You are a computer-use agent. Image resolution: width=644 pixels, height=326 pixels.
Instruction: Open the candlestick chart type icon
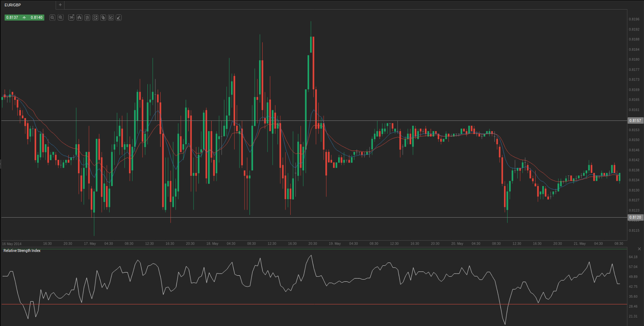click(79, 18)
